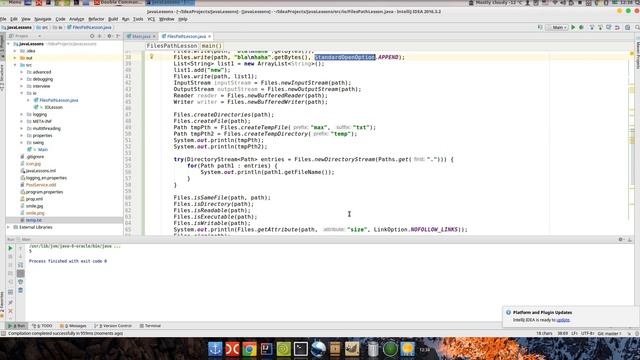Screen dimensions: 640x360
Task: Click the status bar tool-window toggle icon at bottom left
Action: coord(3,333)
